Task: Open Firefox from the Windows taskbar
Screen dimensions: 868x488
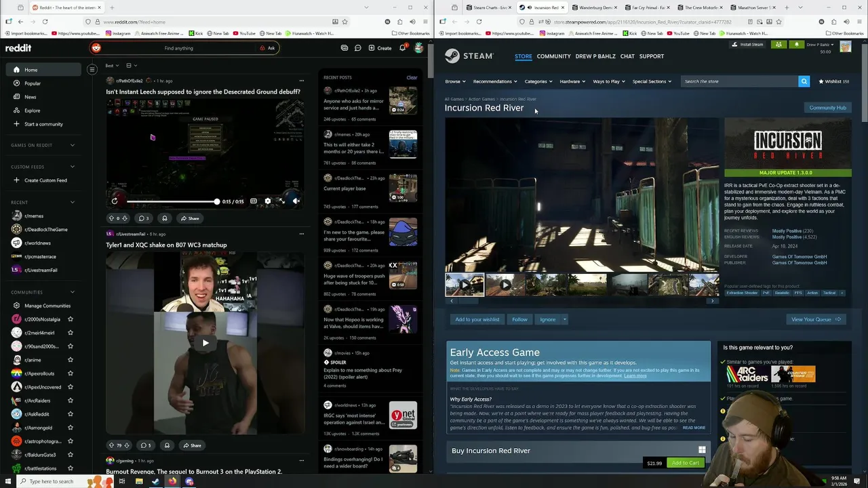Action: [x=172, y=481]
